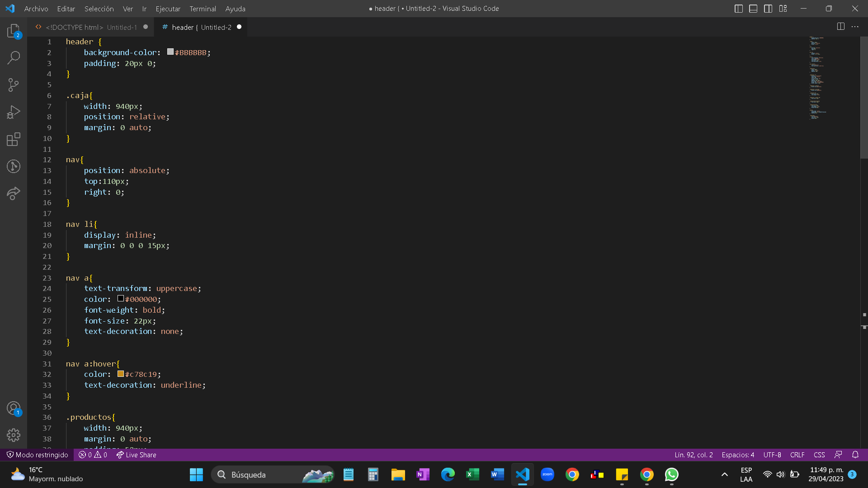This screenshot has height=488, width=868.
Task: Open Zoom from taskbar
Action: pos(547,474)
